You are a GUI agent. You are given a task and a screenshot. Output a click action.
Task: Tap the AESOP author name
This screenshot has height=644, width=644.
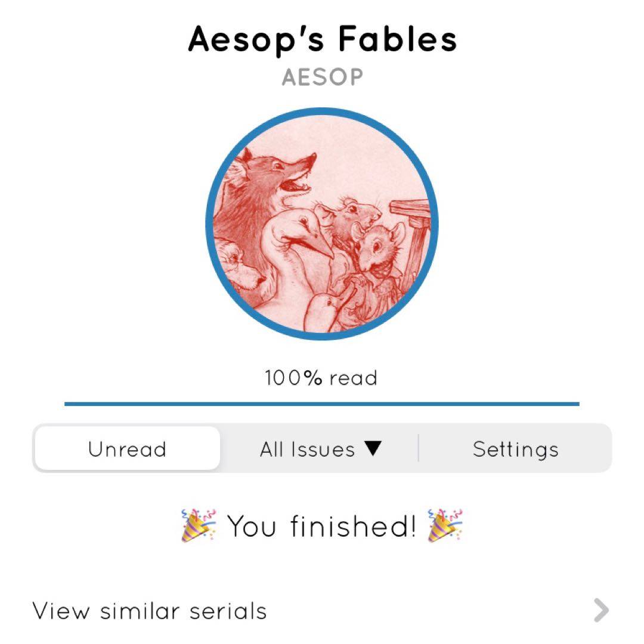point(322,78)
